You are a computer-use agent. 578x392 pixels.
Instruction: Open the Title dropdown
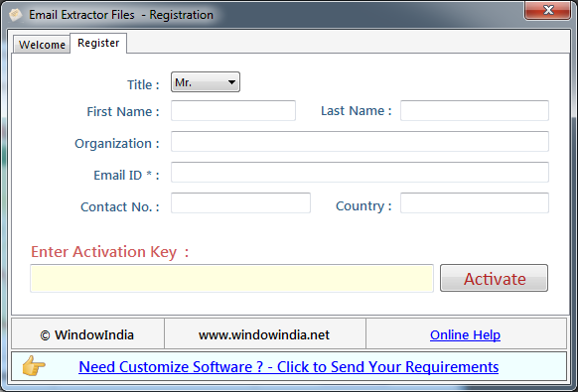tap(206, 82)
